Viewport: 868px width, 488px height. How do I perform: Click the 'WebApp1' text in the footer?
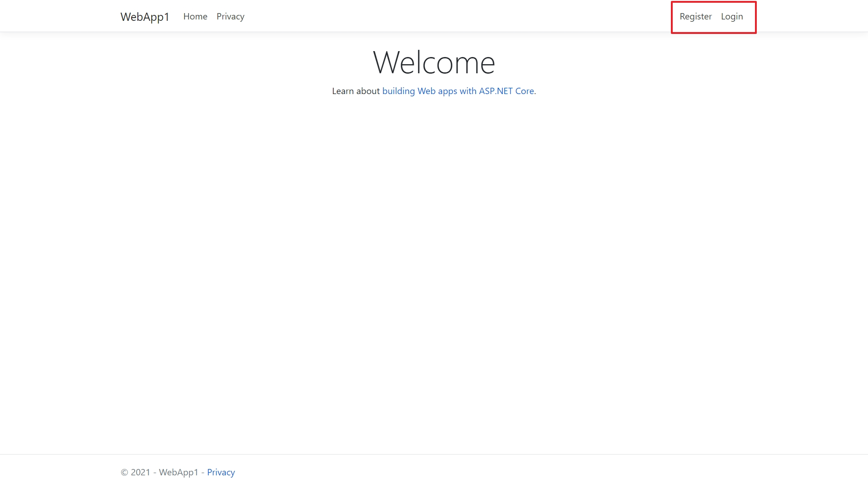[179, 472]
